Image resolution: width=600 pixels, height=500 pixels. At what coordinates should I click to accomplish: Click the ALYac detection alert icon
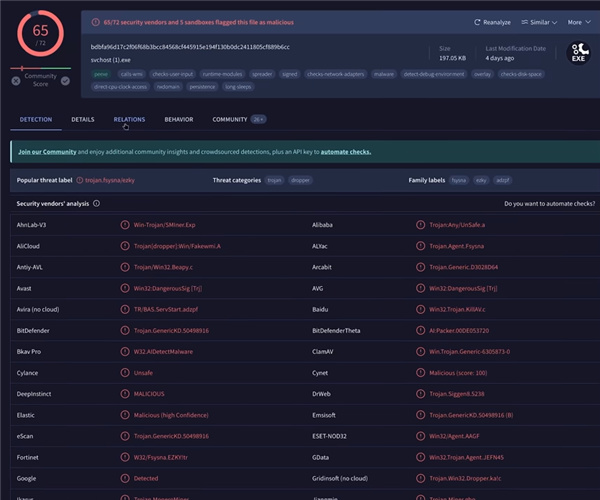click(420, 246)
